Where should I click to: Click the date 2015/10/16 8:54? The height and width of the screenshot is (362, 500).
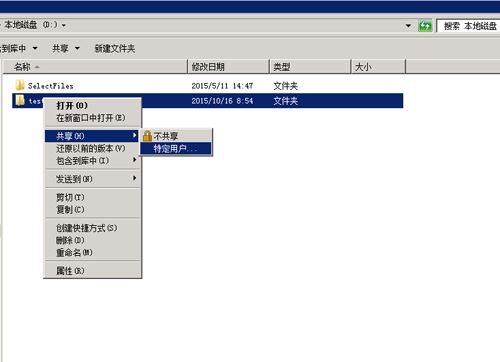click(x=222, y=101)
